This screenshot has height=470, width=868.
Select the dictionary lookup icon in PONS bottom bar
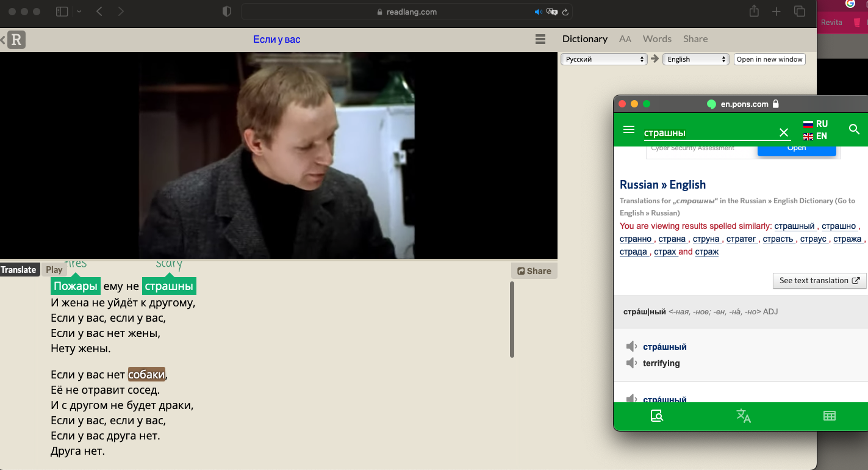[657, 416]
